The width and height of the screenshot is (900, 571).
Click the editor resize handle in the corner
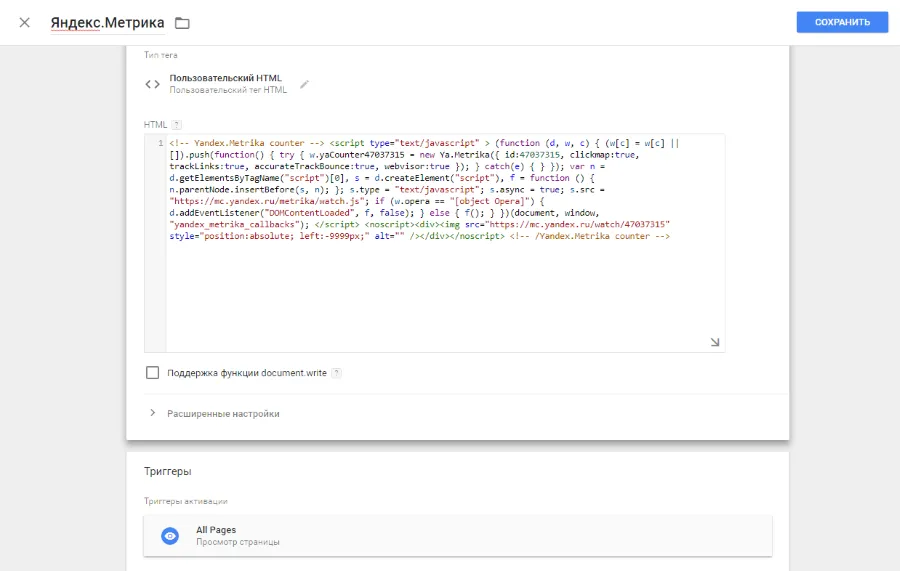pyautogui.click(x=715, y=342)
